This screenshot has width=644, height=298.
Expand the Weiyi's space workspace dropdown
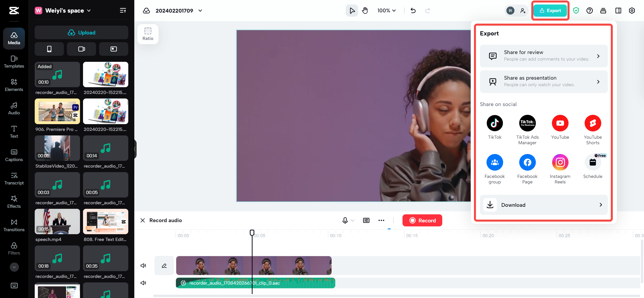pos(89,11)
